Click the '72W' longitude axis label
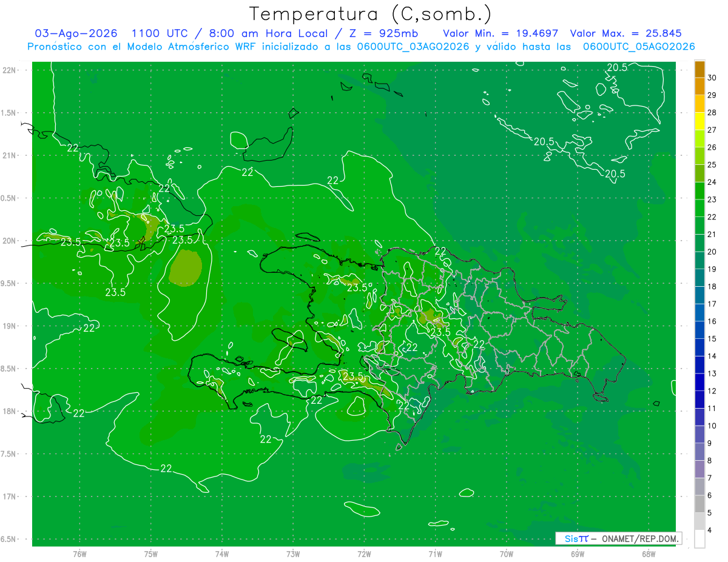The height and width of the screenshot is (562, 728). (x=364, y=554)
